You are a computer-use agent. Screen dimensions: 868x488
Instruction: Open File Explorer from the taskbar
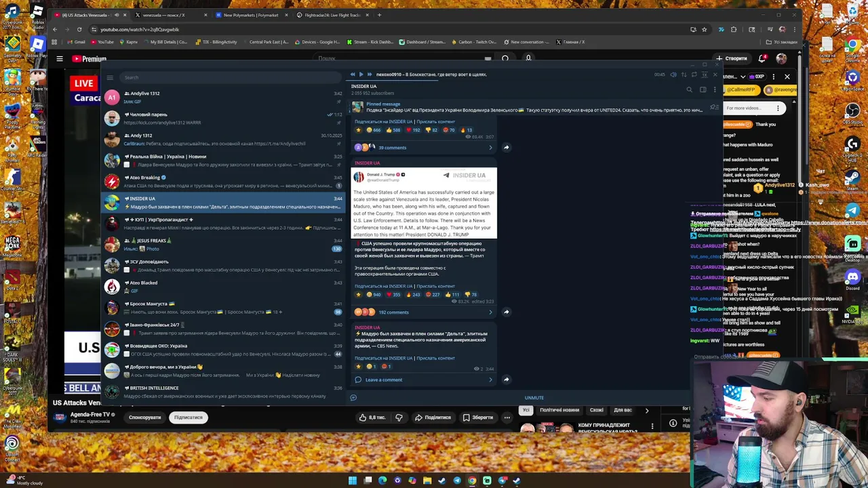[x=427, y=481]
